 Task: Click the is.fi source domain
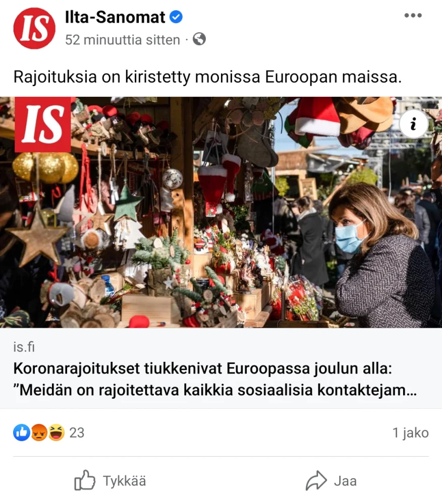(x=24, y=347)
